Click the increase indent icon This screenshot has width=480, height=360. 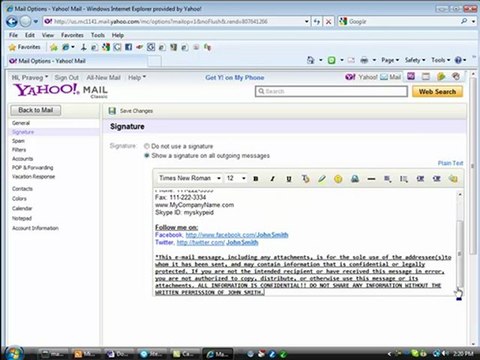click(x=437, y=179)
